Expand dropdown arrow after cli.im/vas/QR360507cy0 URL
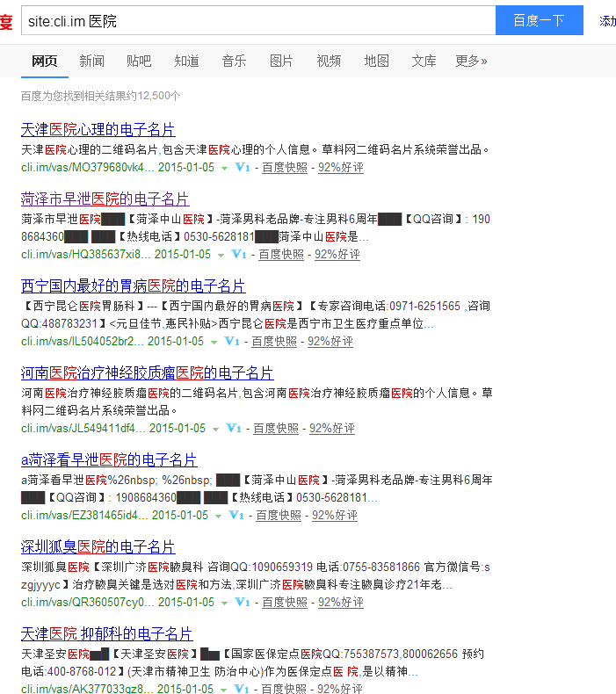 pyautogui.click(x=225, y=604)
